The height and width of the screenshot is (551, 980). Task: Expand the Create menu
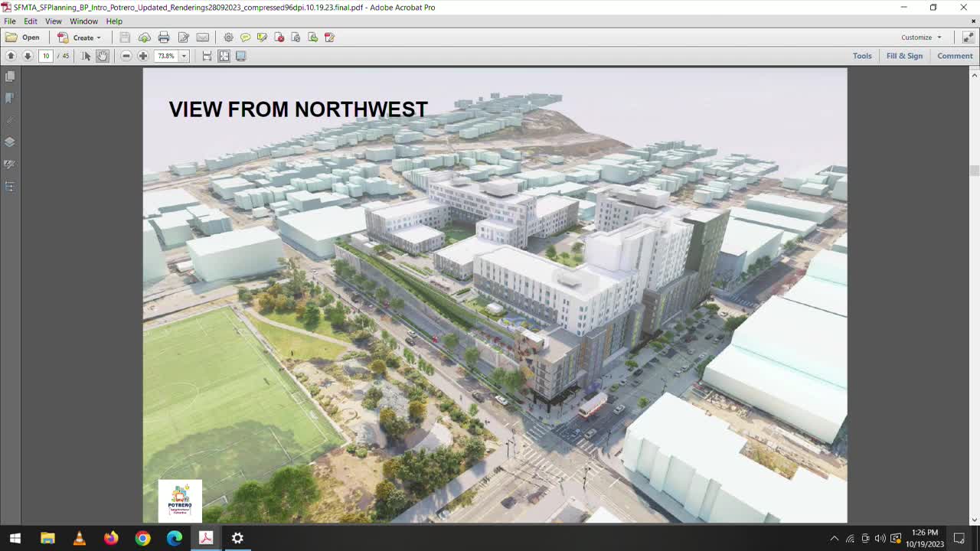pos(81,37)
